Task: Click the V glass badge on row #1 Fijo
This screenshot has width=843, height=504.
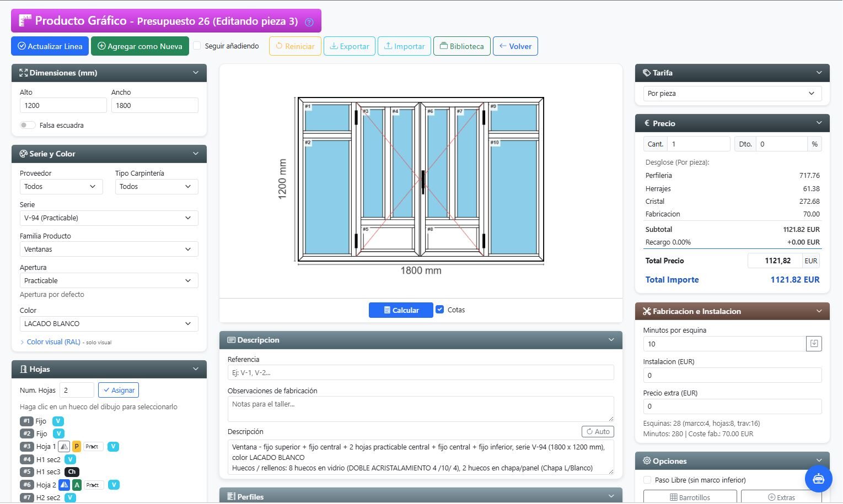Action: [58, 421]
